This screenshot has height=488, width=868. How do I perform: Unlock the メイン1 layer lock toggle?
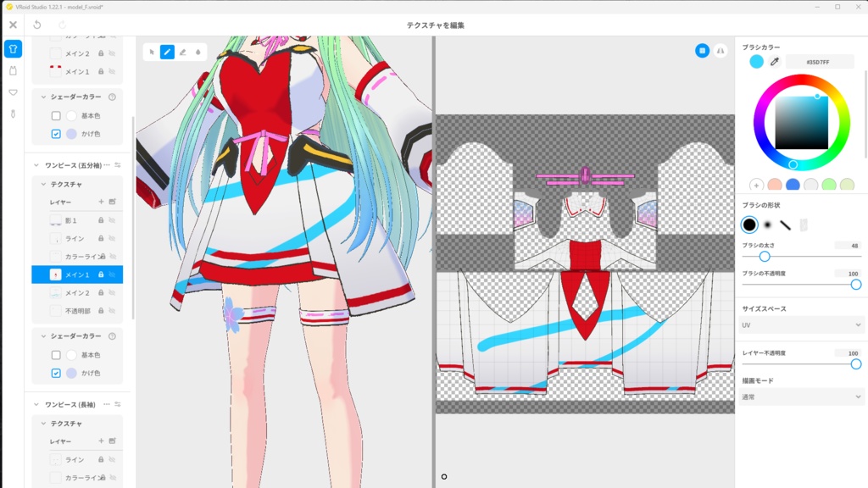[99, 274]
